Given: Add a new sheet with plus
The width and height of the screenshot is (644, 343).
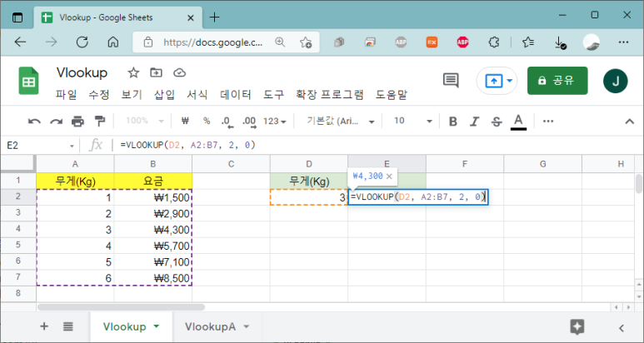Looking at the screenshot, I should click(x=44, y=326).
